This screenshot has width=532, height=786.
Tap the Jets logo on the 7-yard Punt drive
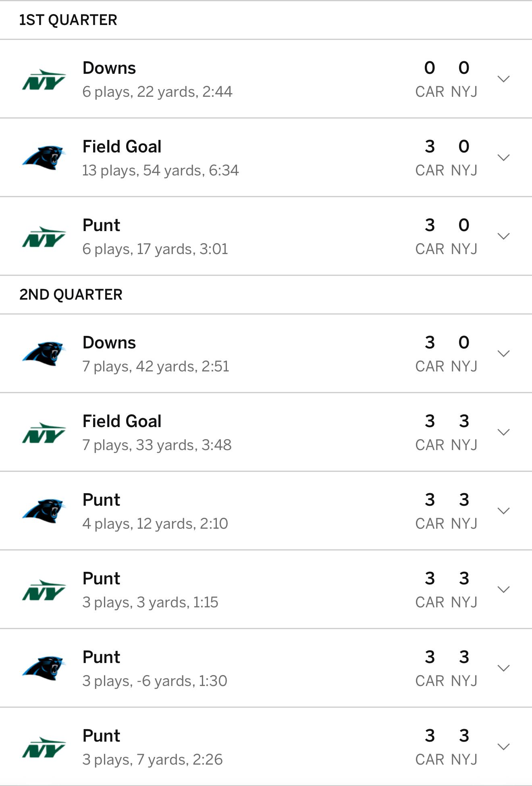(44, 747)
